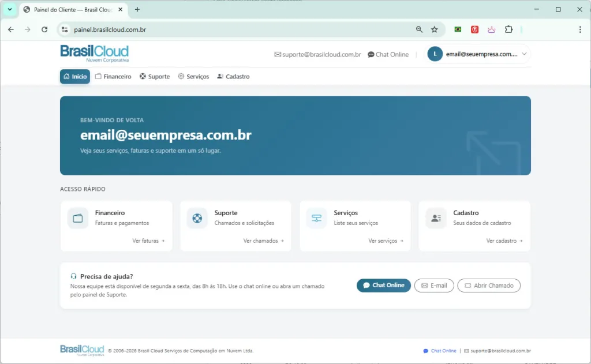Open the Financeiro wallet icon on the quick access card
Viewport: 591px width, 364px height.
pyautogui.click(x=77, y=218)
